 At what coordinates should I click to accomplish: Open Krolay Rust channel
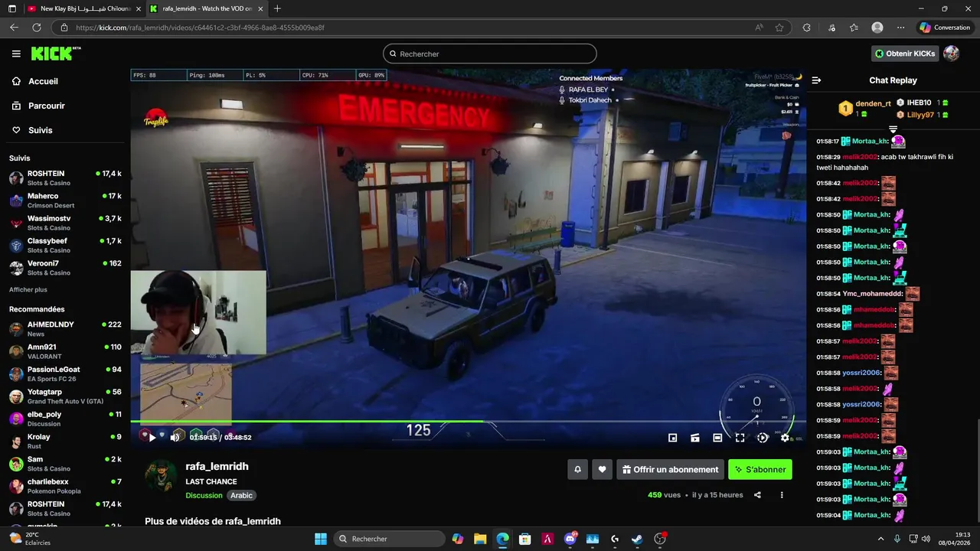[65, 441]
